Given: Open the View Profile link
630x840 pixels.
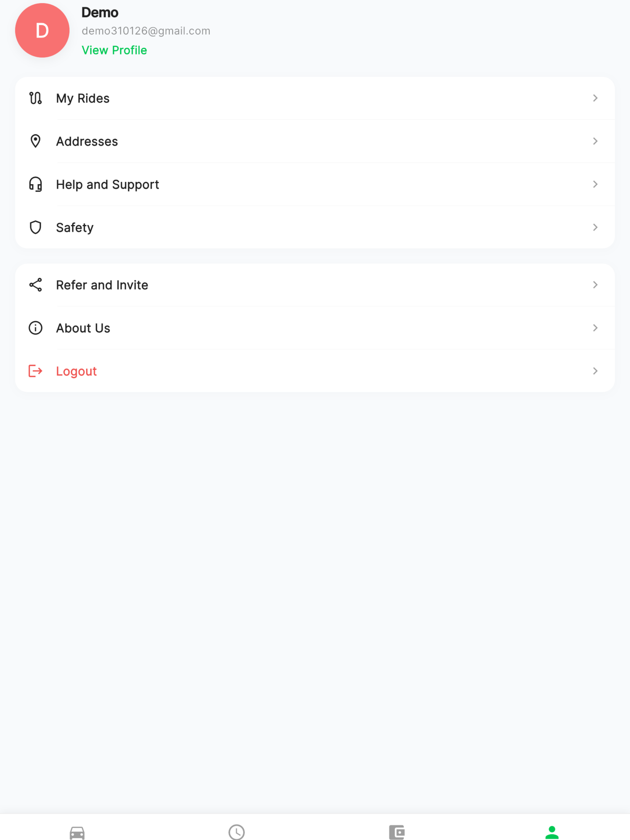Looking at the screenshot, I should coord(114,50).
